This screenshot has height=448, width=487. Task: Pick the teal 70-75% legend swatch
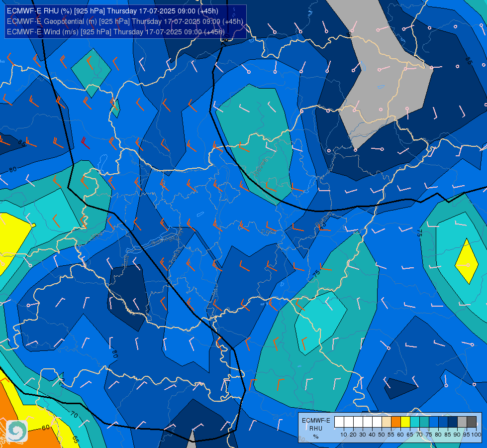pos(424,422)
